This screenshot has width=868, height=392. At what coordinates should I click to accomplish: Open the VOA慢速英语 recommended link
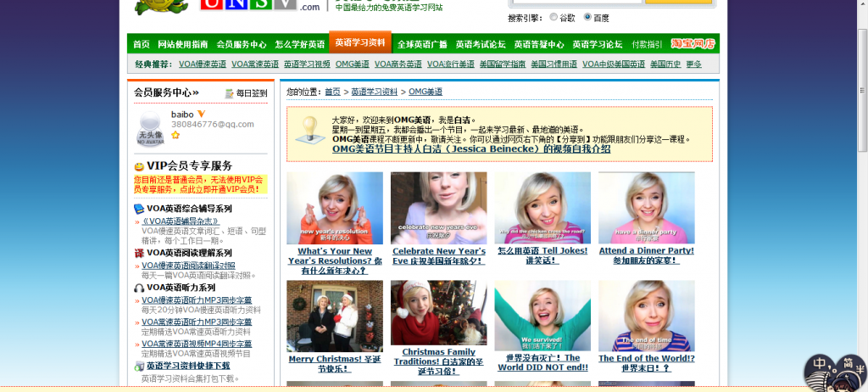click(x=203, y=64)
